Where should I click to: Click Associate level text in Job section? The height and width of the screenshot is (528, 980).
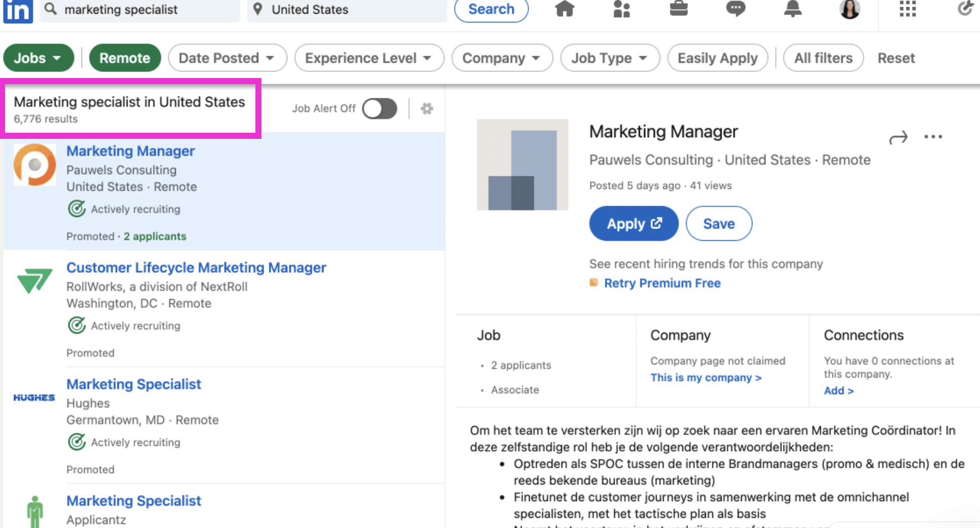(515, 390)
